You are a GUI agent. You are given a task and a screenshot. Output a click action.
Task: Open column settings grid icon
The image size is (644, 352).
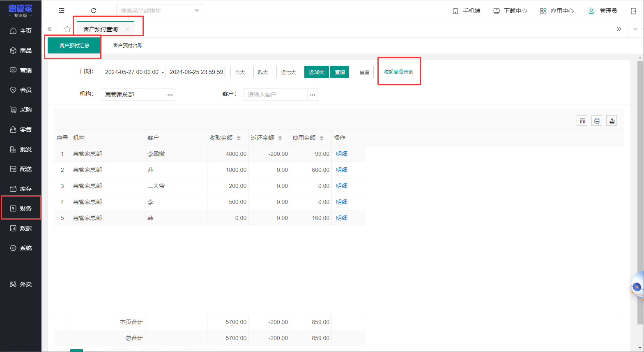[x=582, y=120]
